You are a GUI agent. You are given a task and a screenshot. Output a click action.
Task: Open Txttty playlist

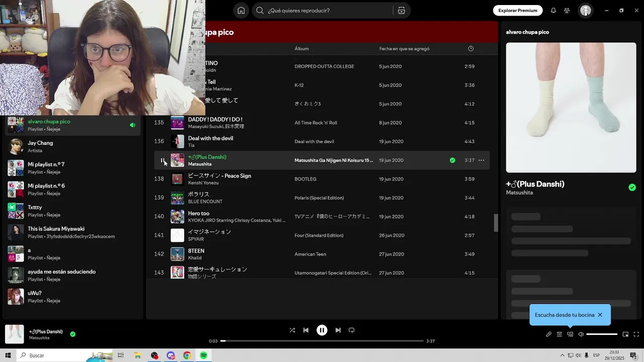tap(72, 211)
